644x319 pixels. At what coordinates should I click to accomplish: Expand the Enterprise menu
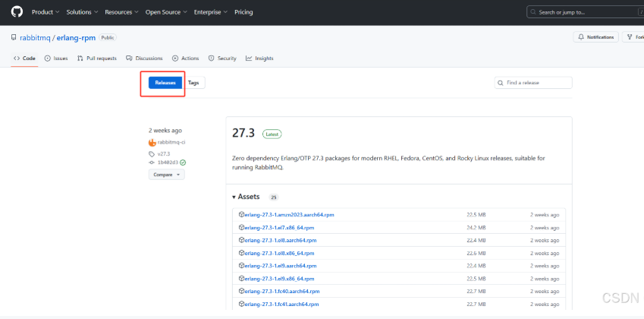[x=211, y=12]
